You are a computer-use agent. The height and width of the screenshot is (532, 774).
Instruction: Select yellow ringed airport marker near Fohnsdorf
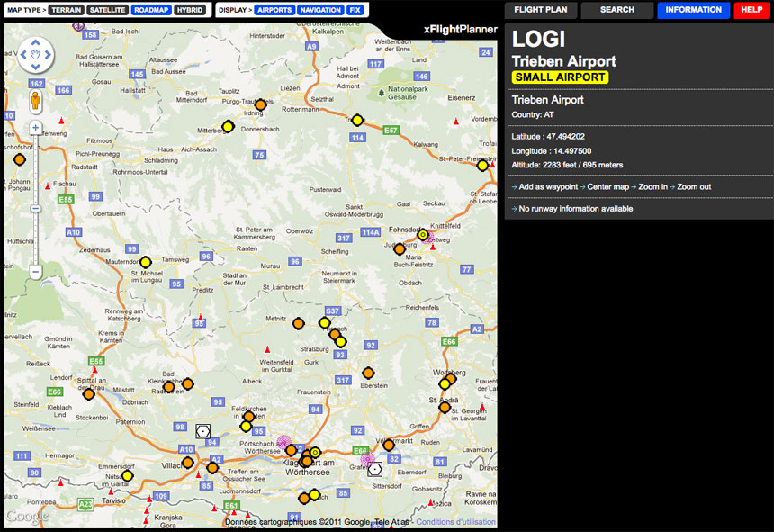click(423, 235)
